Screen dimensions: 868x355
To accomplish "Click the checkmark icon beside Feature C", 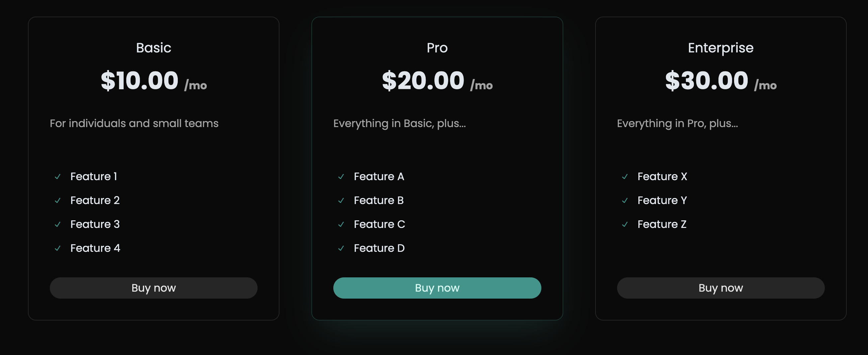I will 341,224.
